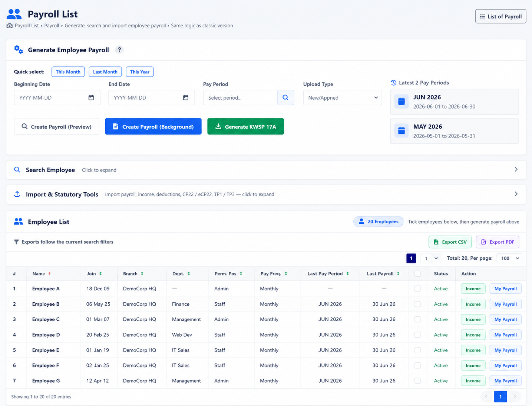Sort by Name column arrow
The height and width of the screenshot is (406, 532).
click(49, 274)
